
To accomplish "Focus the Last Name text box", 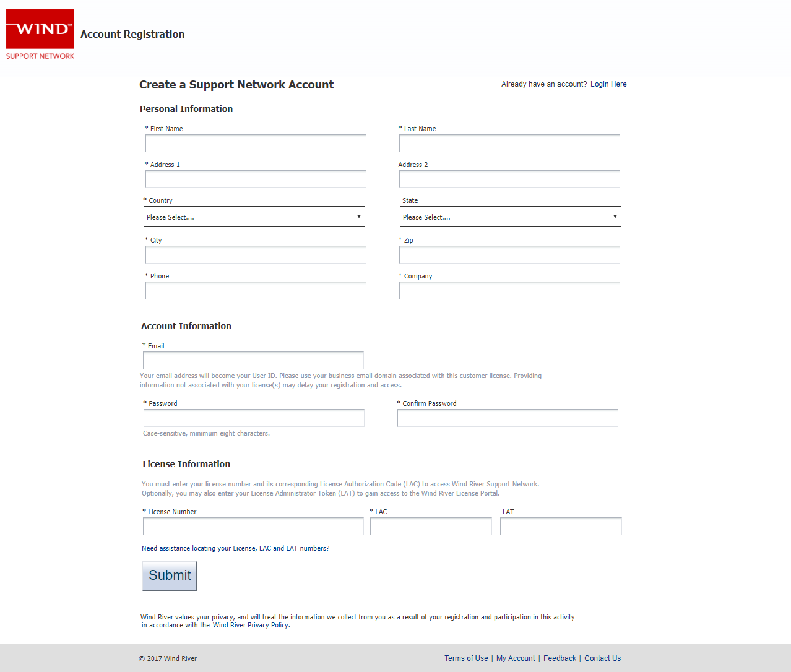I will click(x=509, y=144).
